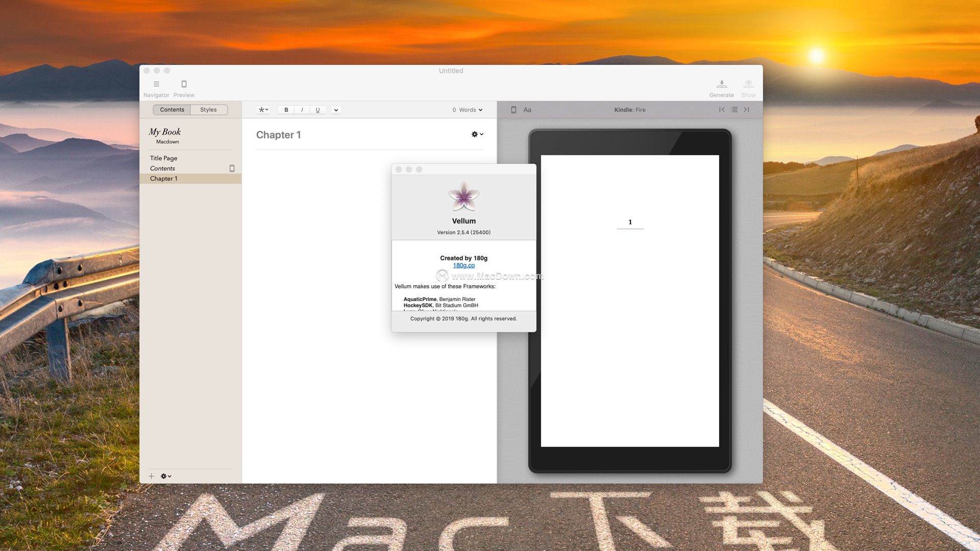Change preview device via Kindle: Fire selector
The height and width of the screenshot is (551, 980).
click(x=630, y=109)
